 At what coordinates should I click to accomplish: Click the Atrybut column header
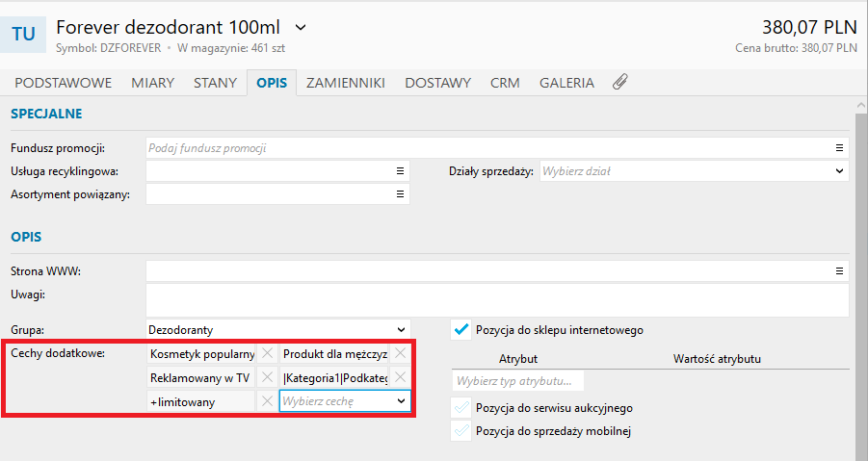pos(518,359)
